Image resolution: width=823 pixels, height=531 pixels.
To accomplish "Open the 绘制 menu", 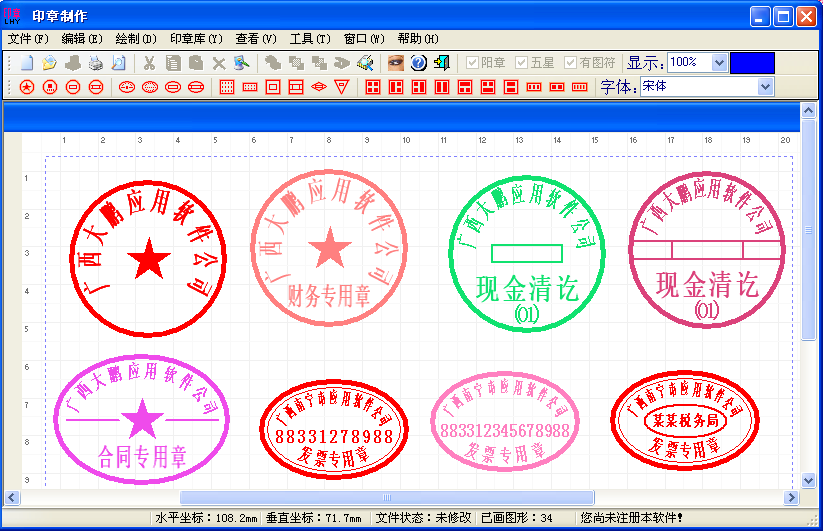I will (x=136, y=39).
